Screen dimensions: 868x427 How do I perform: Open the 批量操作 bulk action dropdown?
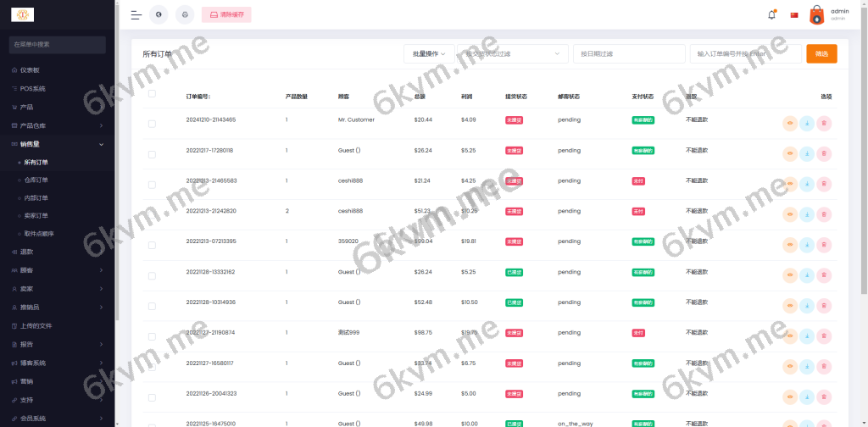[x=429, y=53]
